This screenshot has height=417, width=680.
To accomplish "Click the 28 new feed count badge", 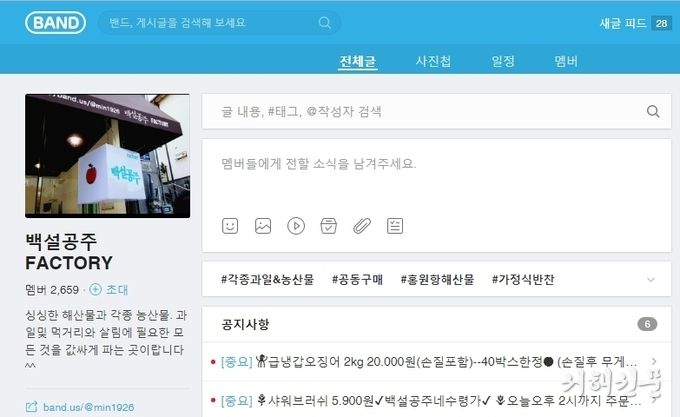I will click(x=661, y=23).
